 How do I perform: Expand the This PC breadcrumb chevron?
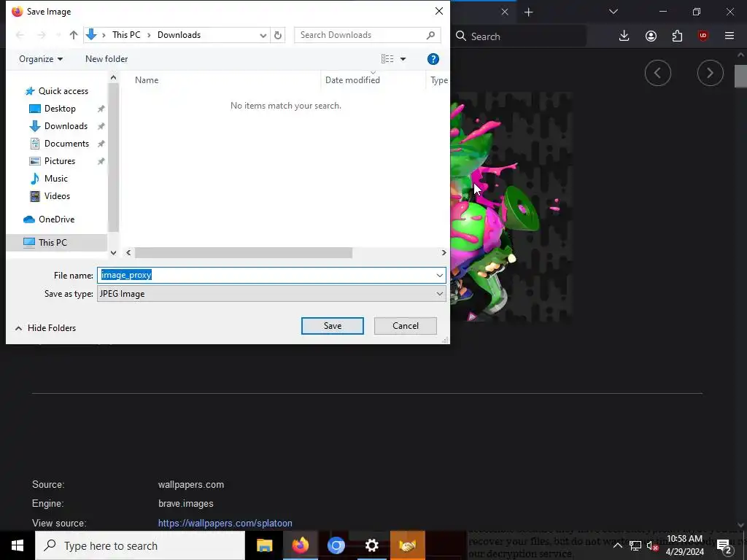(149, 35)
